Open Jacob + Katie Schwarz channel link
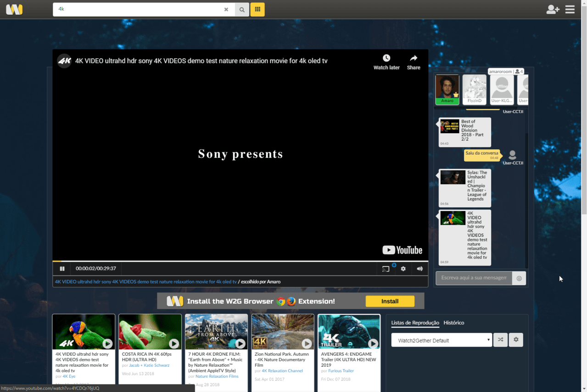The height and width of the screenshot is (392, 587). 149,365
